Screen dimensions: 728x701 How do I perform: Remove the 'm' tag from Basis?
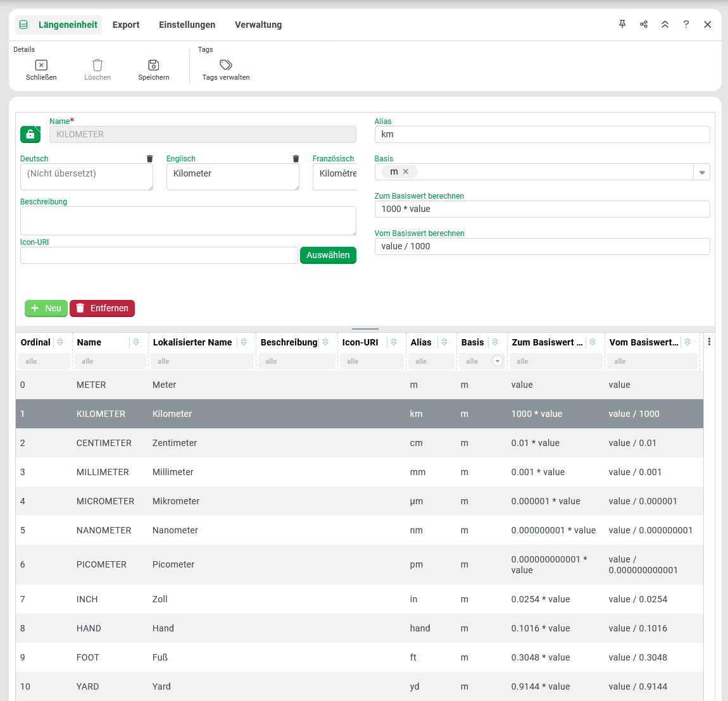point(406,171)
